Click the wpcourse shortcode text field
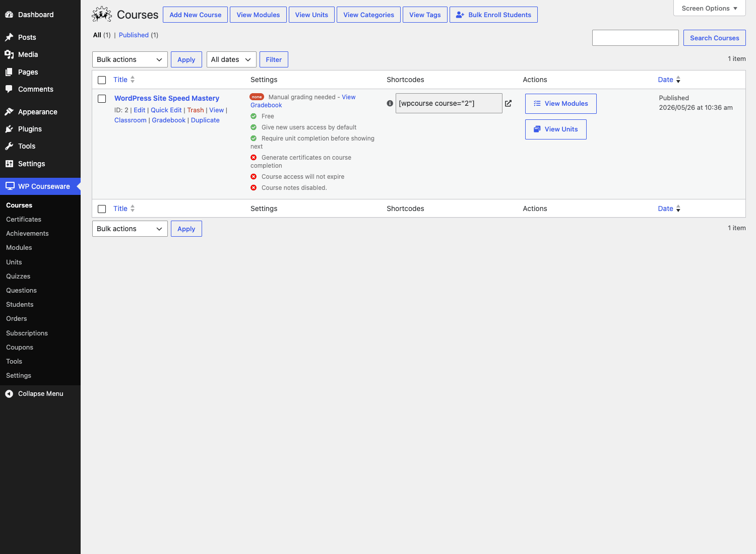 pos(449,103)
